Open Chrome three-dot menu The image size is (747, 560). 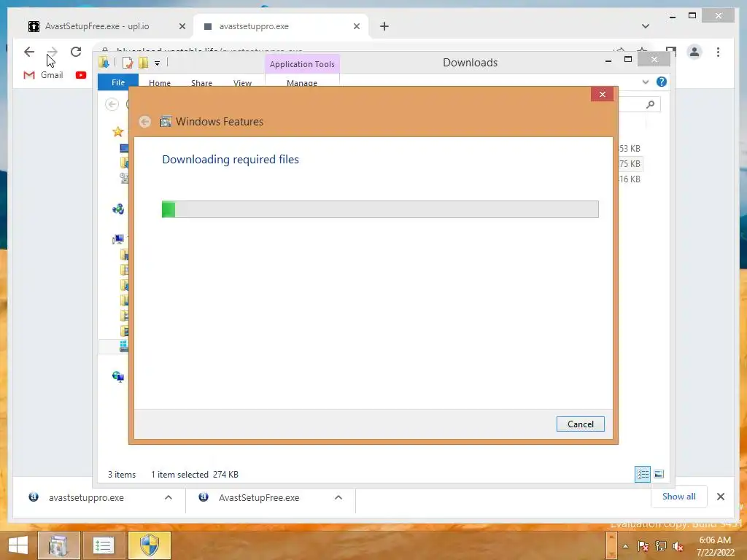718,52
